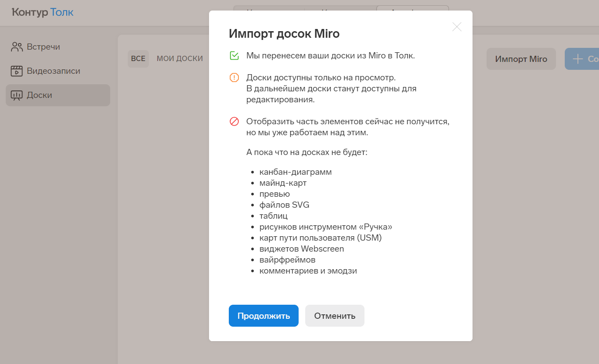Click the text Доски доступны только на просмотр

coord(321,78)
